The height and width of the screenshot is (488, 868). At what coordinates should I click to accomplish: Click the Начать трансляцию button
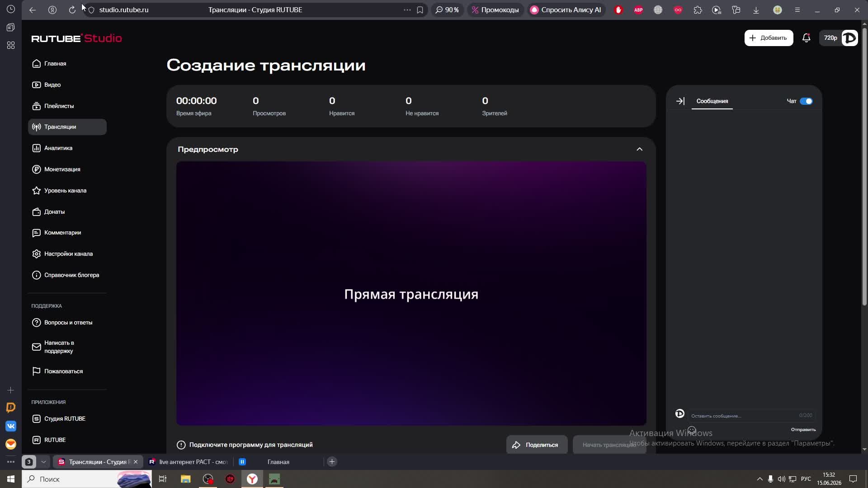pos(609,445)
